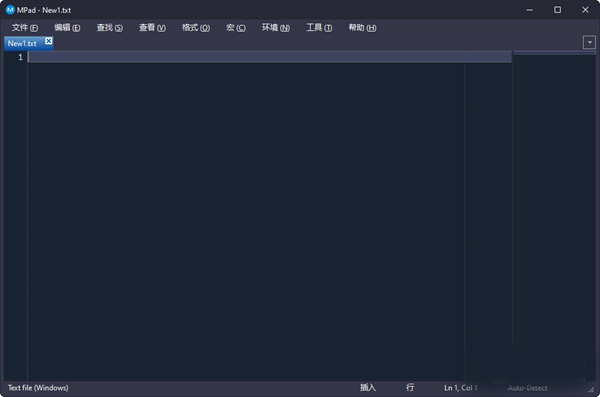Click the Text file (Windows) status label
600x397 pixels.
point(38,388)
